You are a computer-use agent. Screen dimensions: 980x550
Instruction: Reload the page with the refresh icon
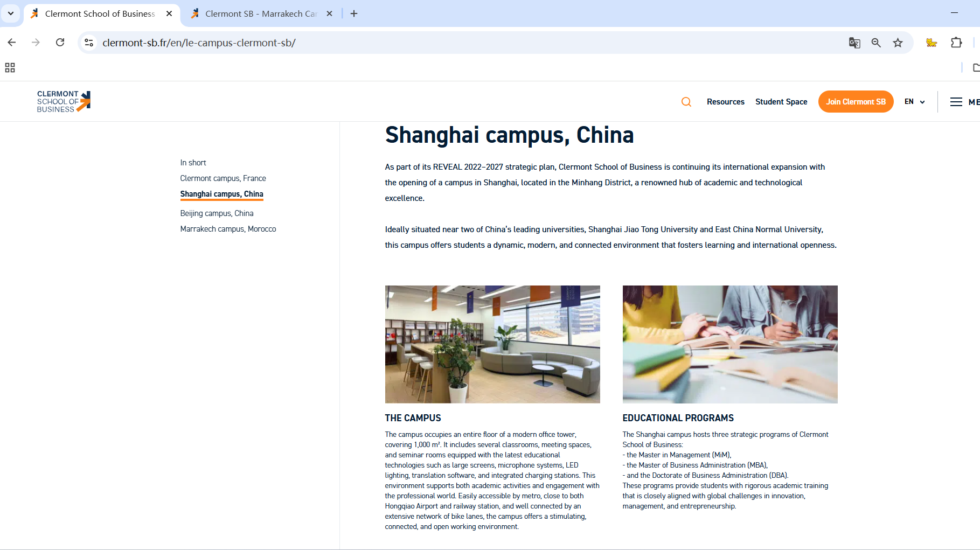(60, 43)
